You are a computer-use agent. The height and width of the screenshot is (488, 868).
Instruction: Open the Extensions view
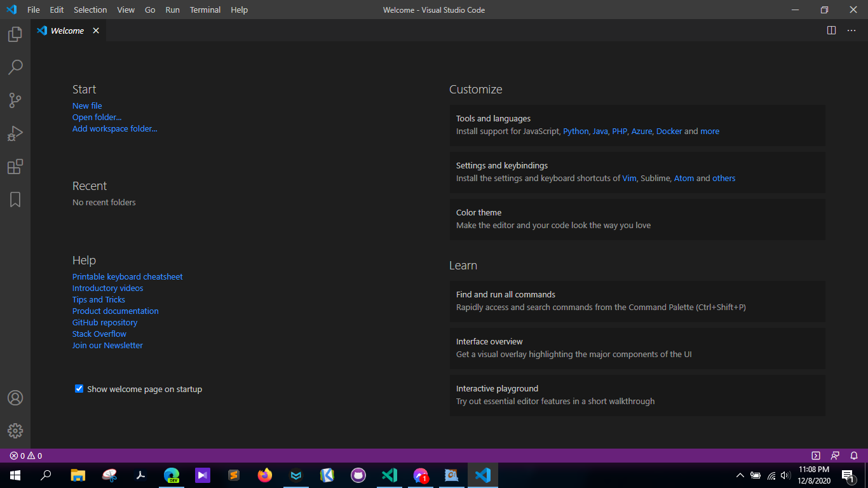coord(15,166)
